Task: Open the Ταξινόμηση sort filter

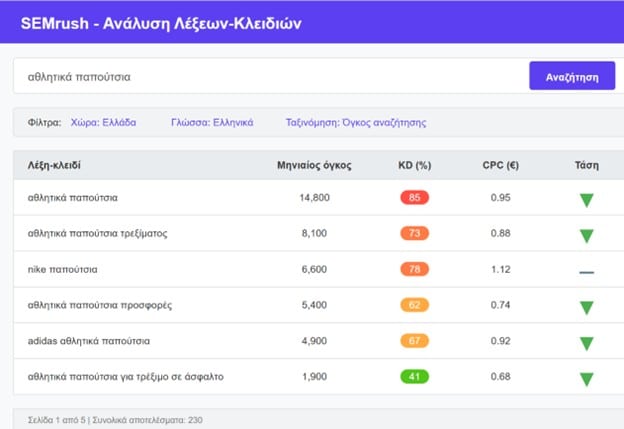Action: pos(355,123)
